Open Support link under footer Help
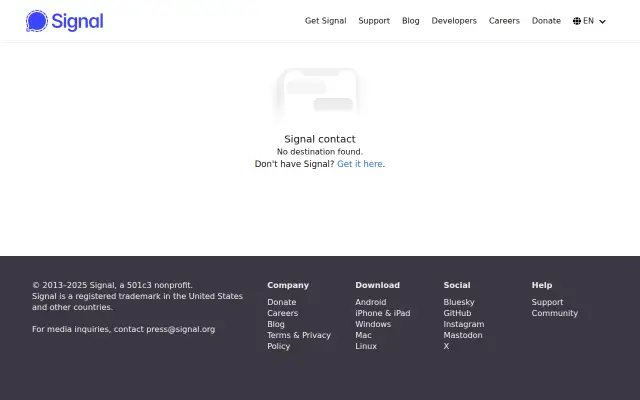640x400 pixels. coord(547,302)
